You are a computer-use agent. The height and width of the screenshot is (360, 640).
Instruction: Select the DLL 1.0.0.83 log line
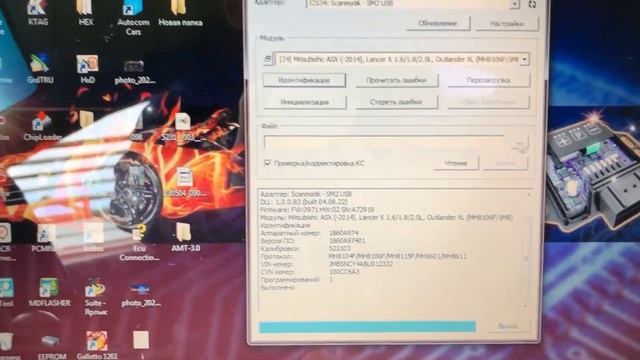[x=304, y=202]
